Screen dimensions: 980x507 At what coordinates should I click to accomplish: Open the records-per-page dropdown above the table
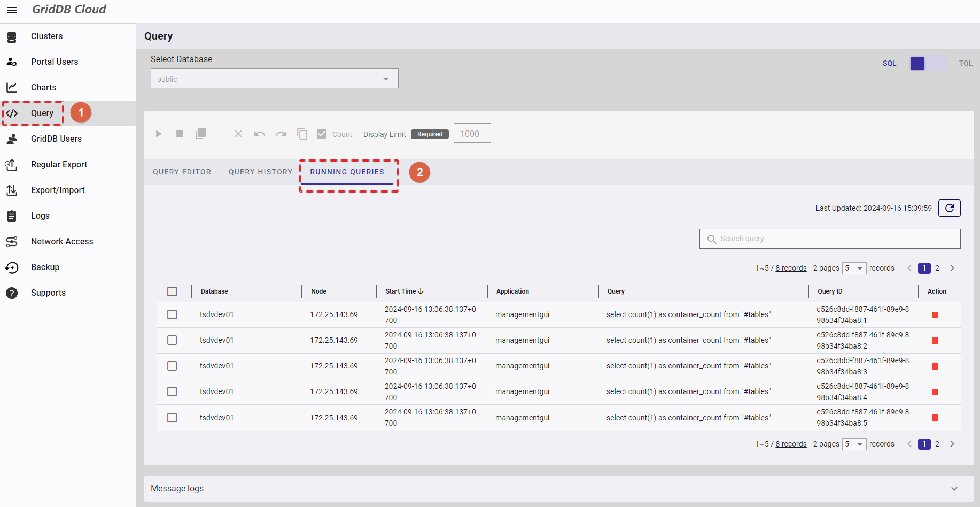pos(854,268)
